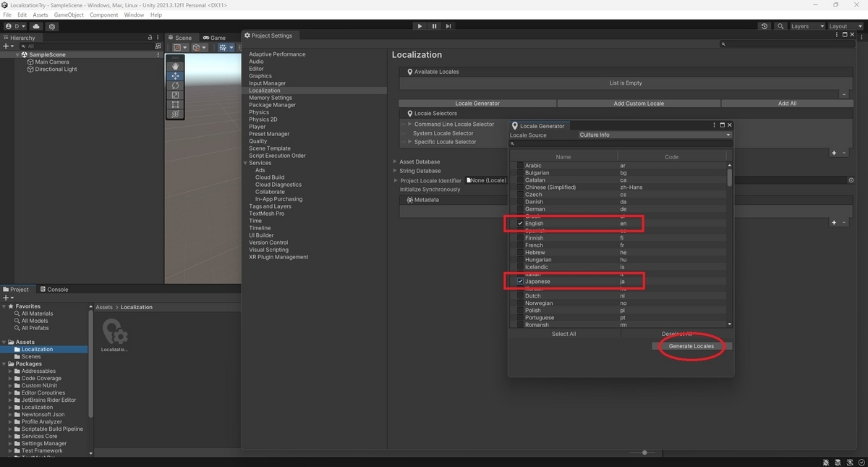Click Main Camera in Hierarchy
Viewport: 868px width, 467px height.
(x=52, y=62)
